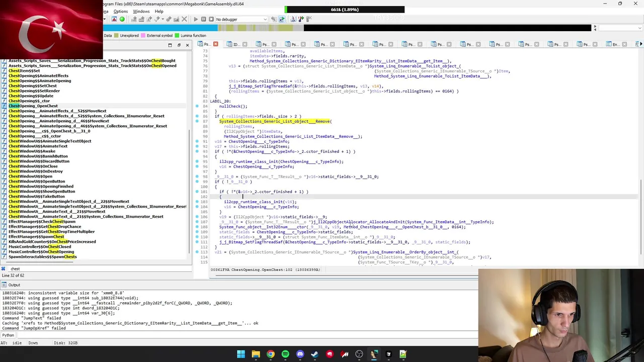644x362 pixels.
Task: Close the active pseudocode tab with red X
Action: [x=215, y=44]
